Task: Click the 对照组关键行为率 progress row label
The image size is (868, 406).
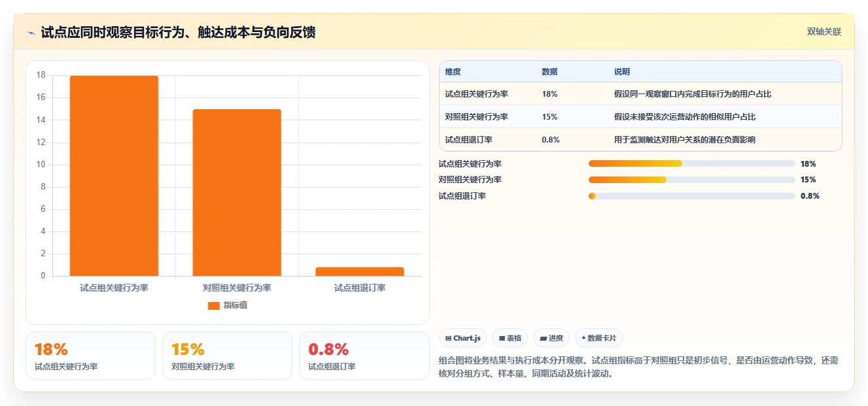Action: pos(470,180)
